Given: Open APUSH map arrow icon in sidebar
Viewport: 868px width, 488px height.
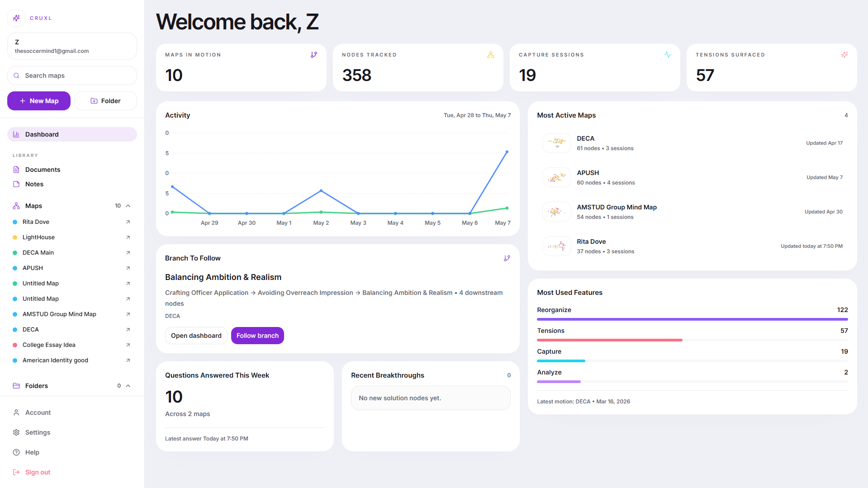Looking at the screenshot, I should (x=128, y=268).
